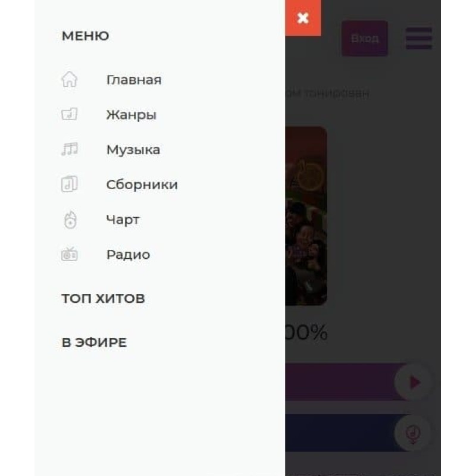
Task: Open the В ЭФИРЕ section
Action: [93, 342]
